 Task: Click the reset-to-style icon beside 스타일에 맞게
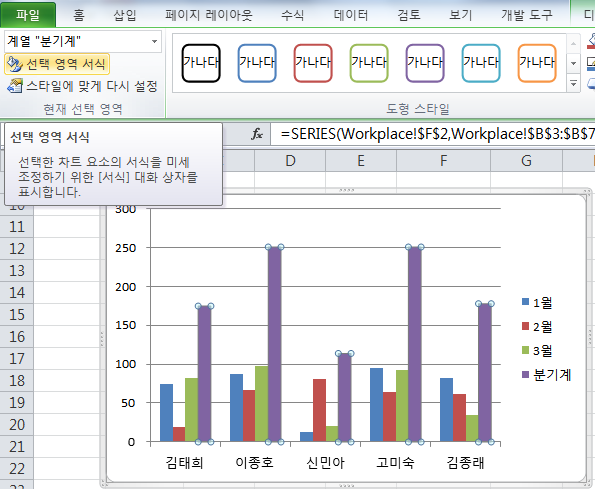pos(15,86)
